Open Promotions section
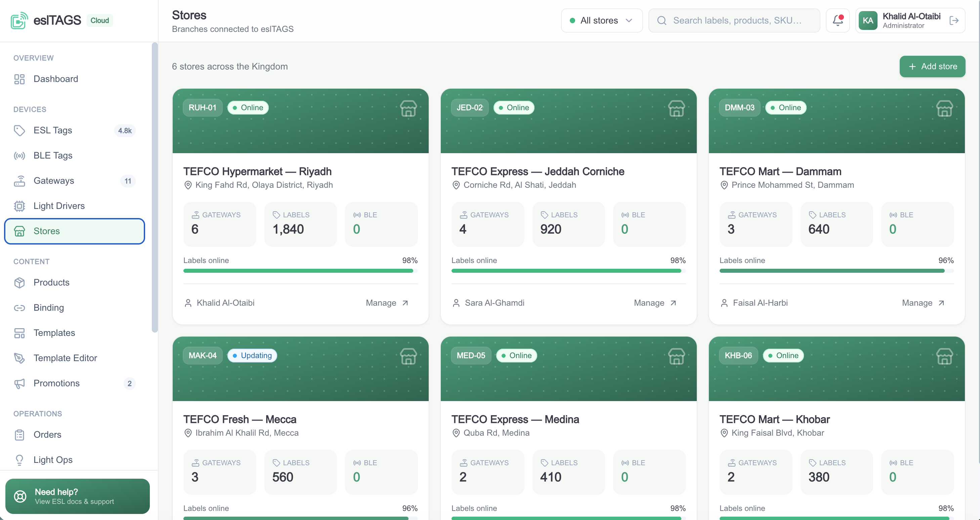980x520 pixels. [x=75, y=383]
